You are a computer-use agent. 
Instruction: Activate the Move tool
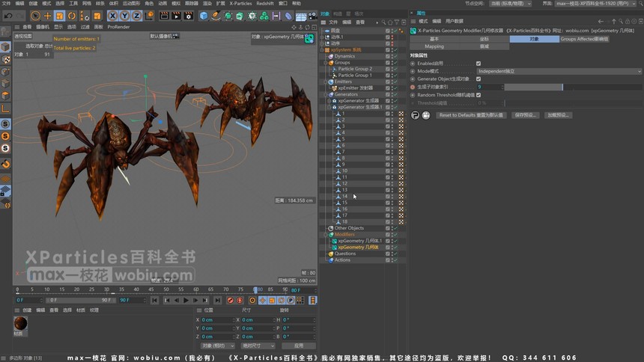(x=48, y=16)
